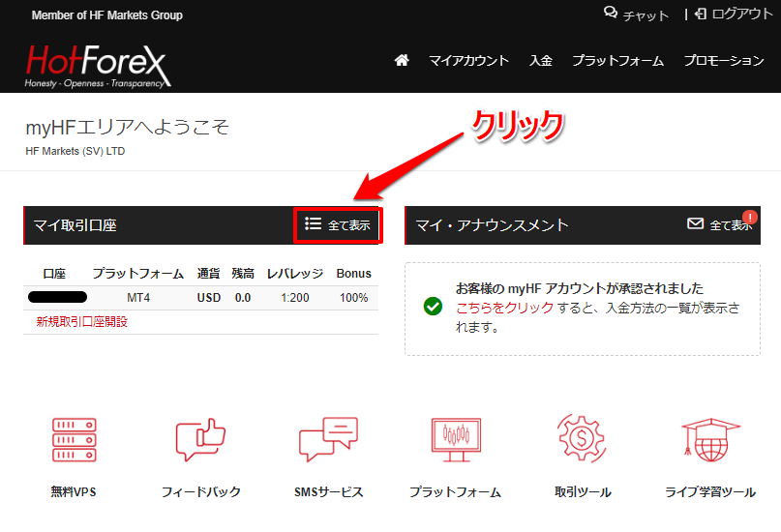Click the redacted account number cell
This screenshot has width=781, height=532.
57,298
